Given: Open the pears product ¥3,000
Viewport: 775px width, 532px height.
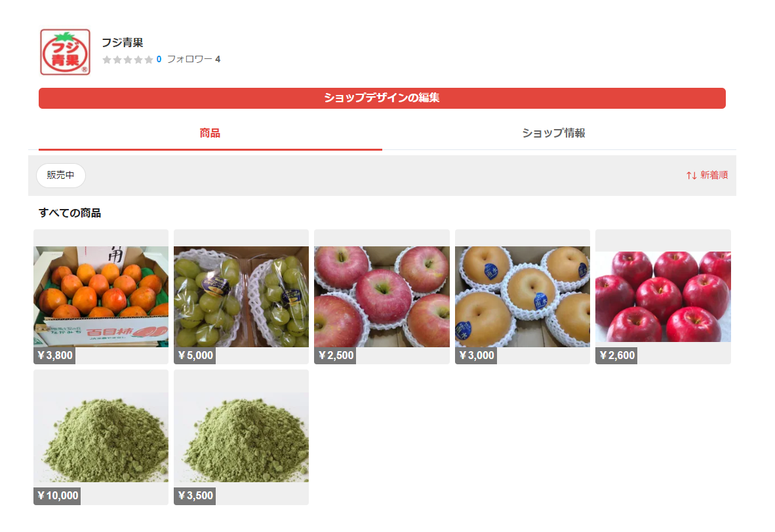Looking at the screenshot, I should pyautogui.click(x=523, y=297).
